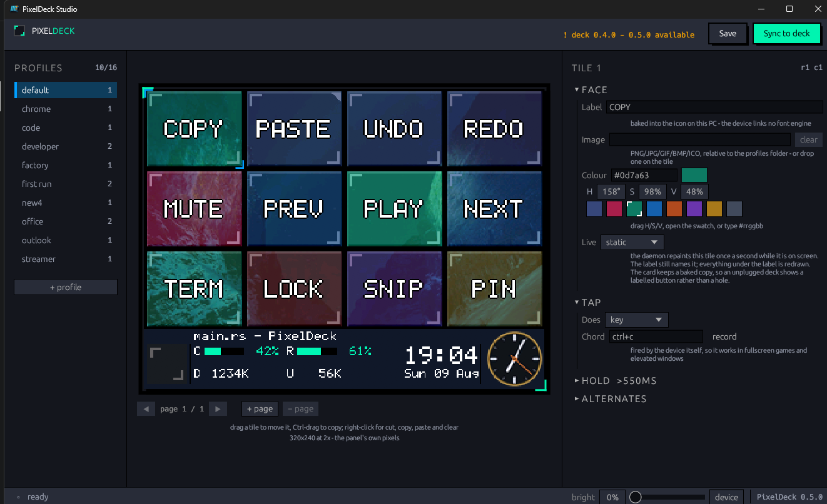The height and width of the screenshot is (504, 827).
Task: Add a page with + page
Action: click(x=260, y=409)
